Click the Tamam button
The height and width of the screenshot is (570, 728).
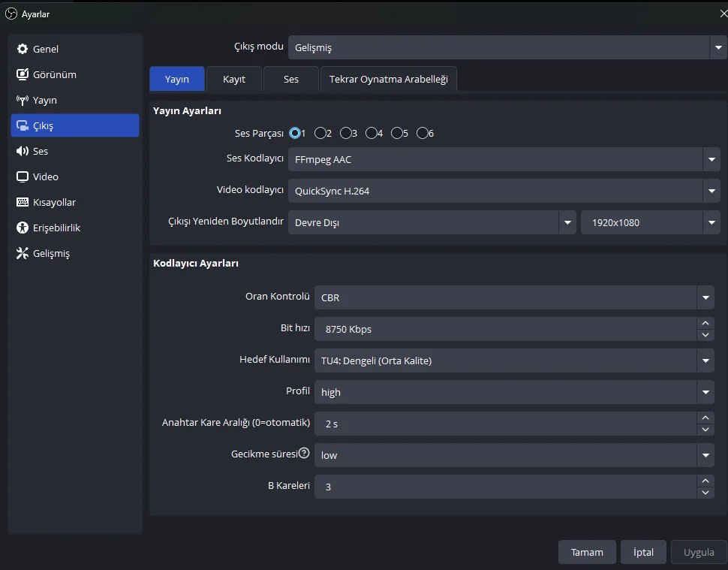pos(587,552)
